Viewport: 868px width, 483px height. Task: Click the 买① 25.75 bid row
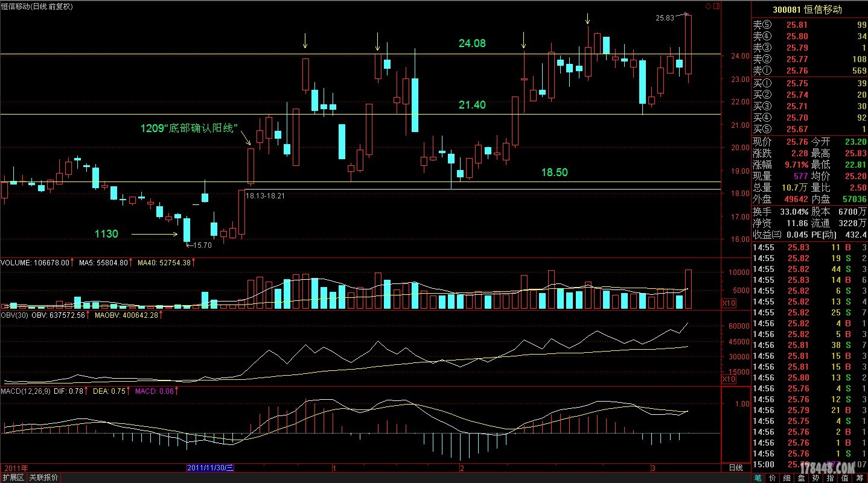tap(809, 83)
